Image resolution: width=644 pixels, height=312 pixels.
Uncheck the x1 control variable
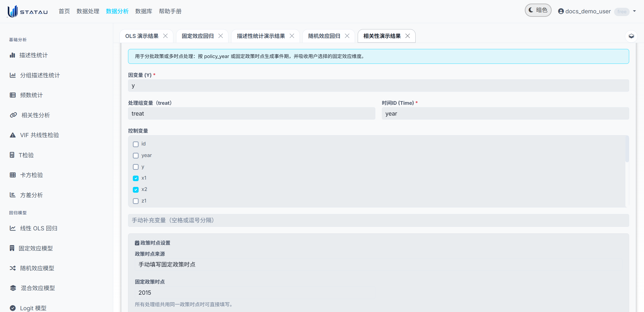click(x=136, y=178)
